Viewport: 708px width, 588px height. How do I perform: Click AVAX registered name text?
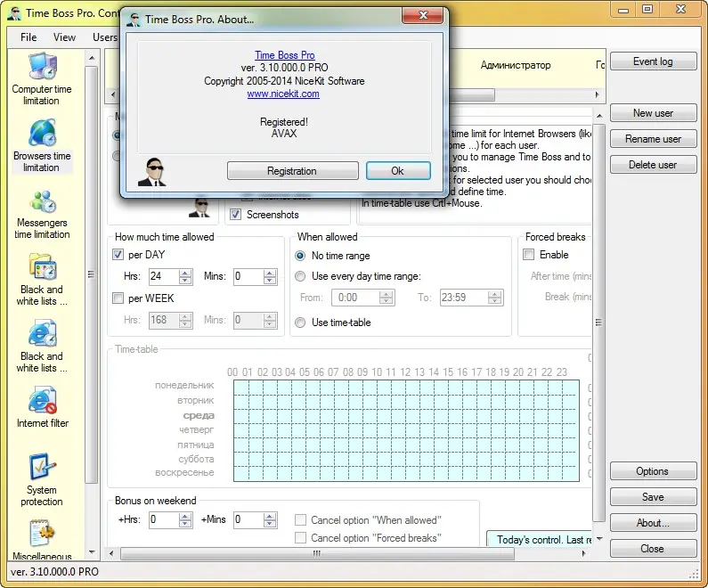tap(284, 134)
